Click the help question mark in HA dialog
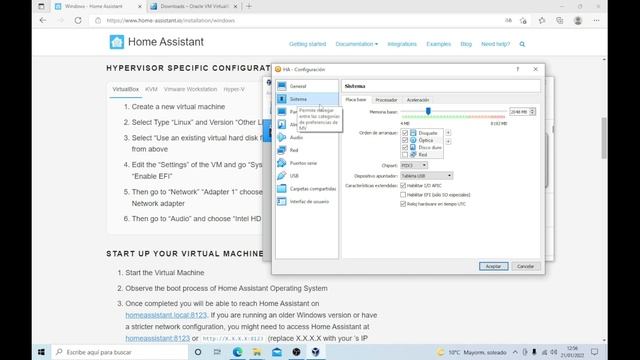This screenshot has width=640, height=360. pos(518,69)
